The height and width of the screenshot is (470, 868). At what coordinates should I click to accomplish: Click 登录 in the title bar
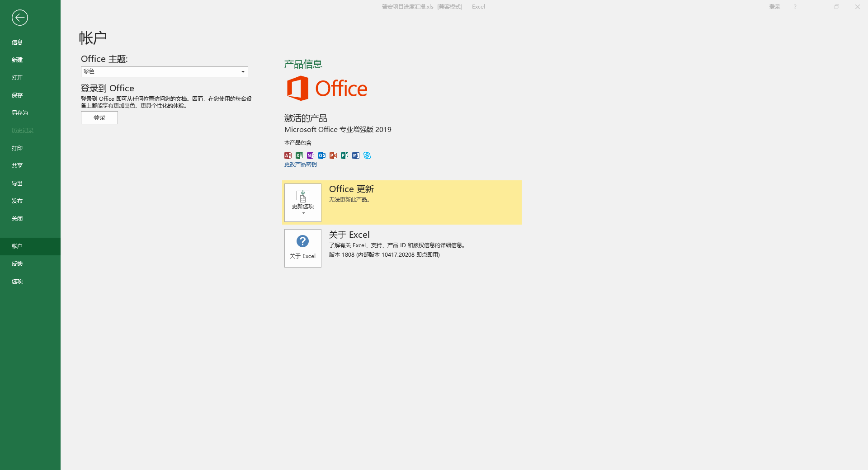click(775, 7)
